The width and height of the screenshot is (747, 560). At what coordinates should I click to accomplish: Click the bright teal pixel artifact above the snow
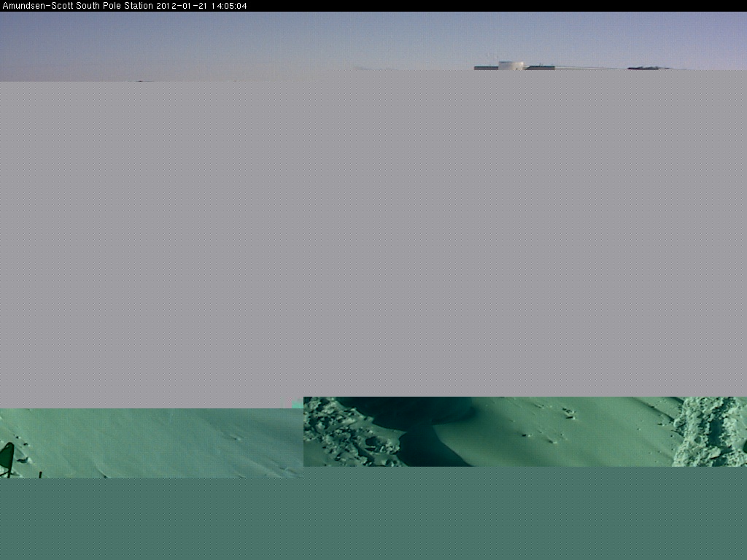point(296,402)
